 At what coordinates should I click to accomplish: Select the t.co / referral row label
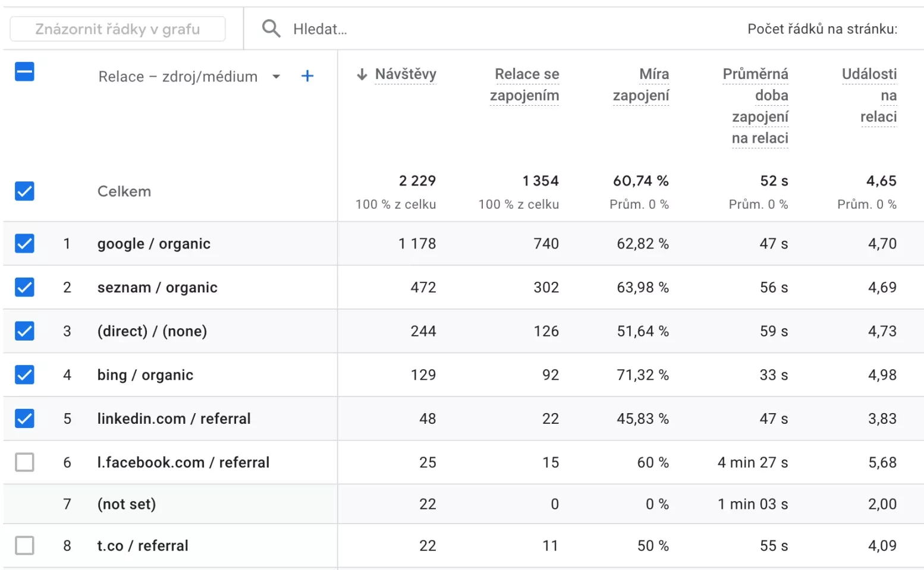pos(143,546)
